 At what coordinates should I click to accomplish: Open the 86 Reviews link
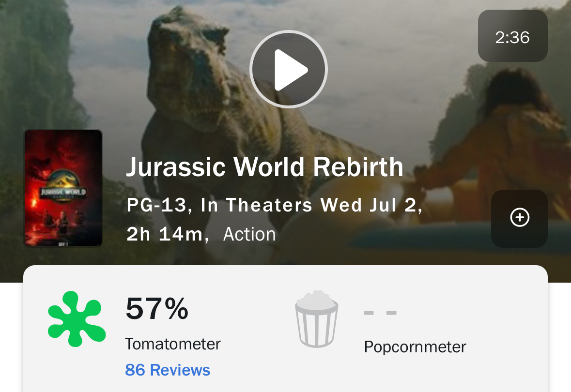coord(168,370)
